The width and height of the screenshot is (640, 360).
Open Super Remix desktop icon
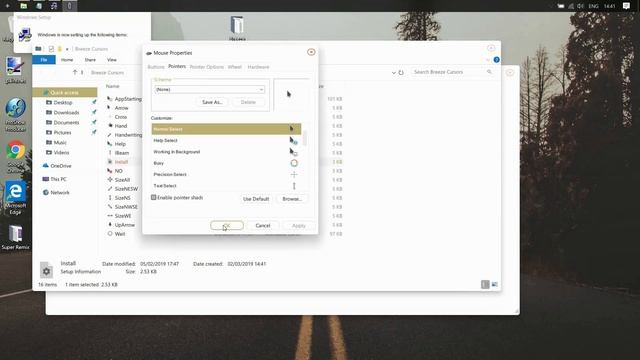click(16, 237)
